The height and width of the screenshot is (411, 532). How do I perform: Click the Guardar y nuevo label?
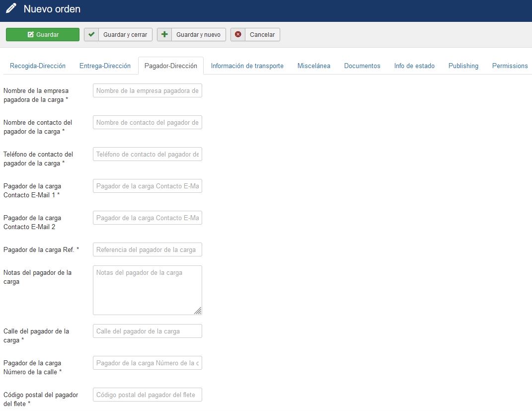point(199,35)
